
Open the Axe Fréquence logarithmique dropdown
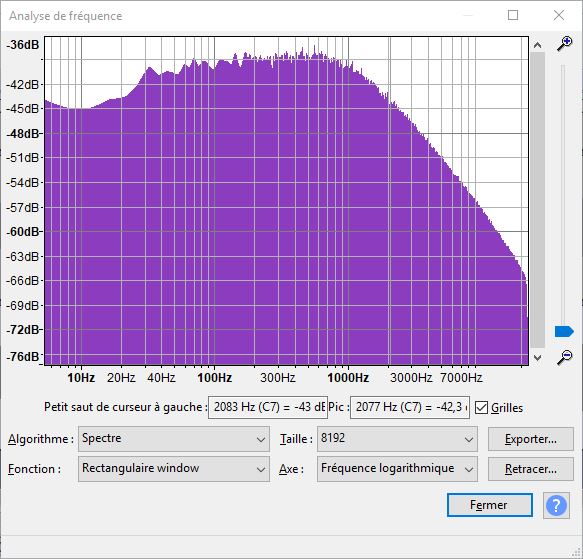[397, 469]
